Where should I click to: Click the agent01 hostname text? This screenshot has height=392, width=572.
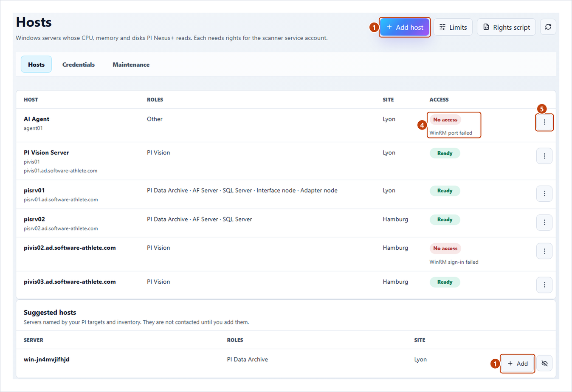coord(33,128)
